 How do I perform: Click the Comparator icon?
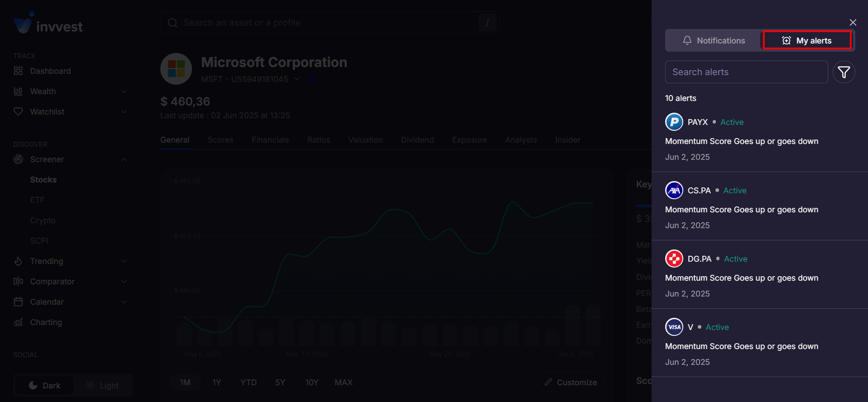pos(18,282)
